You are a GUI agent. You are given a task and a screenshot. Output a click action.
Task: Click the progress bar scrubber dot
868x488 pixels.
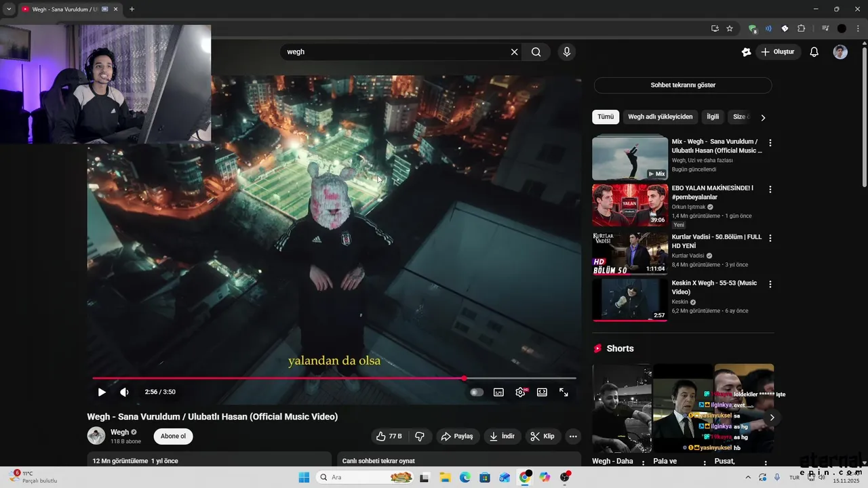tap(464, 378)
